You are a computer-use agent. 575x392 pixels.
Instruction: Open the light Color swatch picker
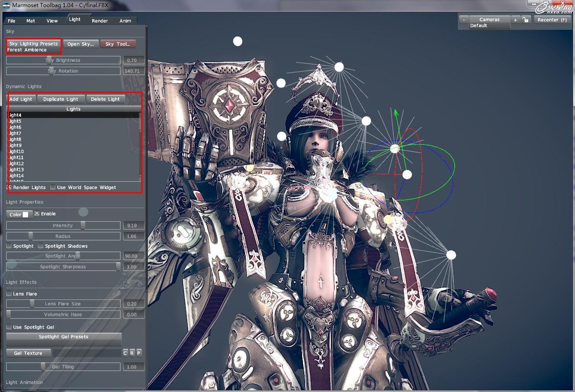pos(19,214)
